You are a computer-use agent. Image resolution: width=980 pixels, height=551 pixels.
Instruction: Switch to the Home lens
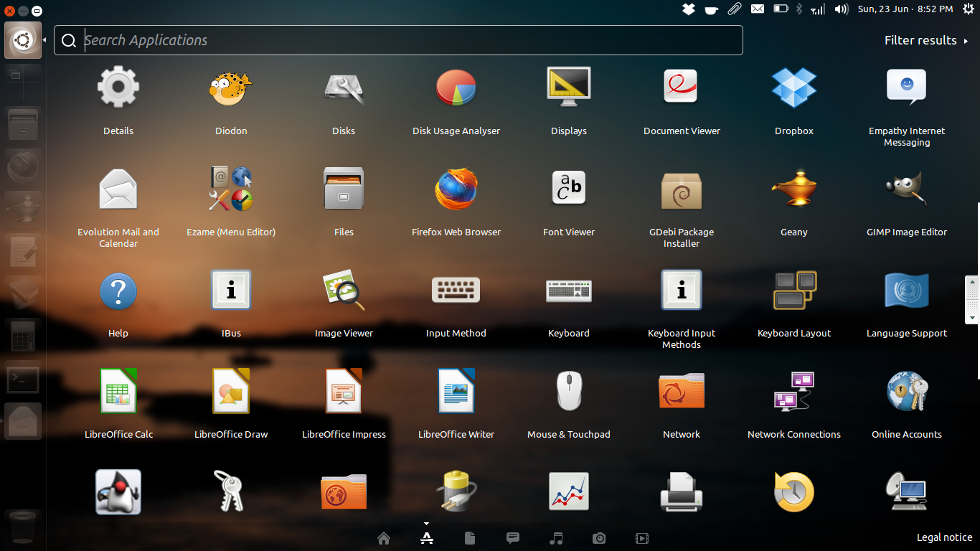[x=384, y=538]
